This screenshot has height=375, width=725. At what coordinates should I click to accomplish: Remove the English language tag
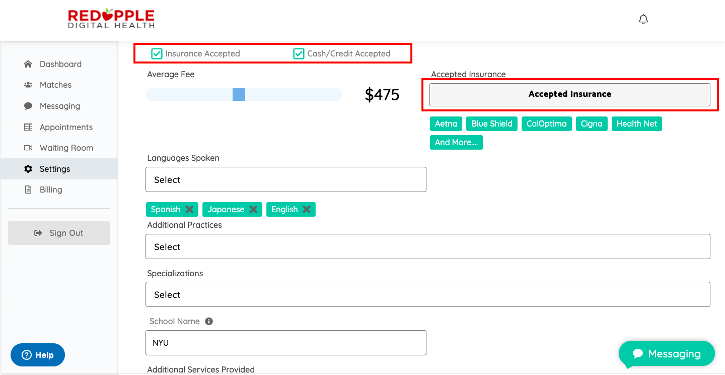(x=306, y=209)
